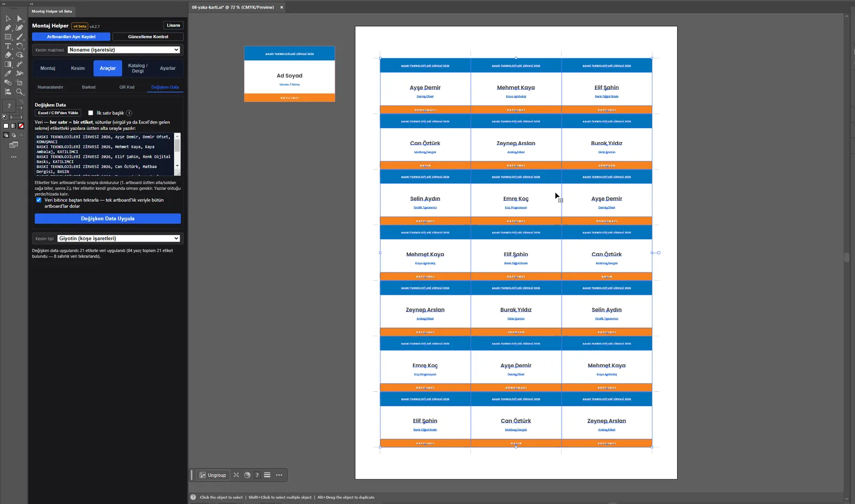Enable the İlk satır başlık checkbox
The image size is (855, 504).
pyautogui.click(x=91, y=113)
